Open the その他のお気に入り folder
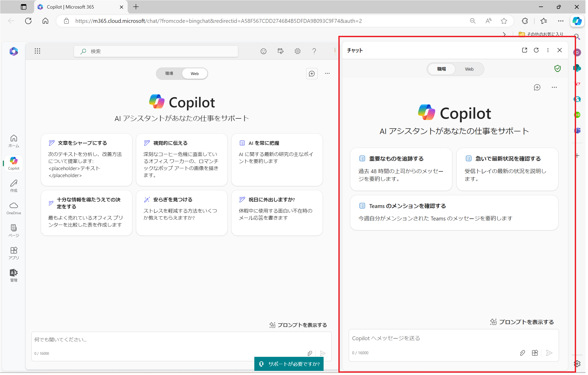This screenshot has width=588, height=375. pyautogui.click(x=541, y=34)
